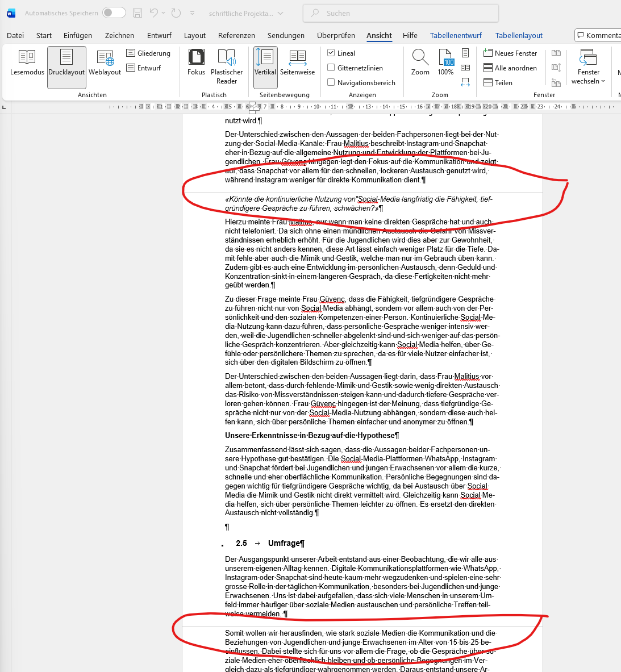Switch to Entwurf draft view
Image resolution: width=621 pixels, height=672 pixels.
(144, 68)
